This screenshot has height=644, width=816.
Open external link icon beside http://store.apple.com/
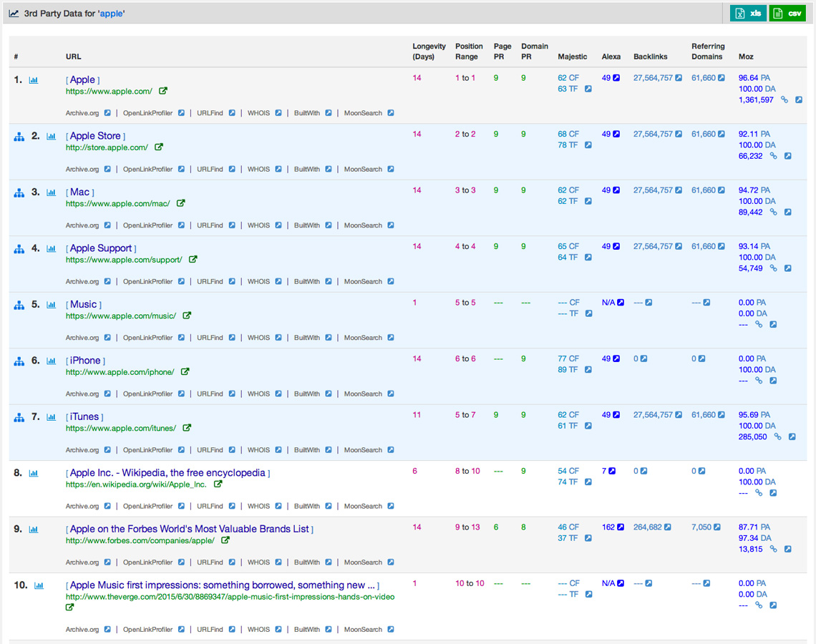tap(159, 147)
